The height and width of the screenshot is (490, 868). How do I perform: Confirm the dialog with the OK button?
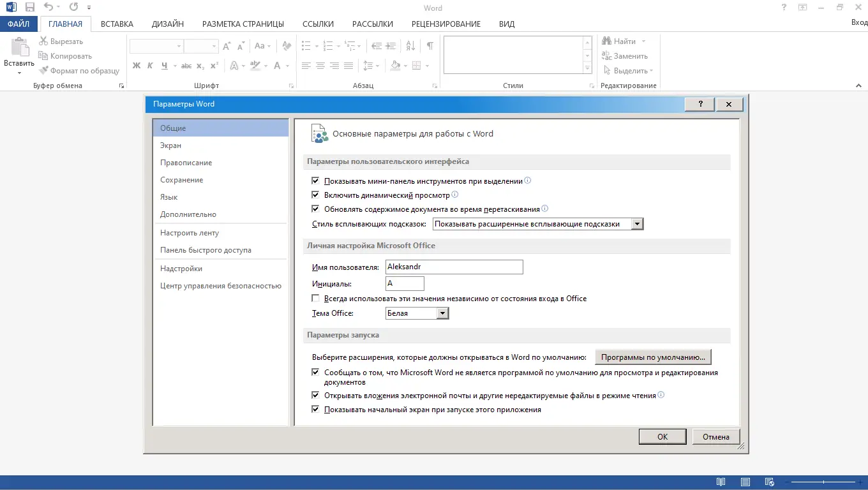click(x=662, y=437)
